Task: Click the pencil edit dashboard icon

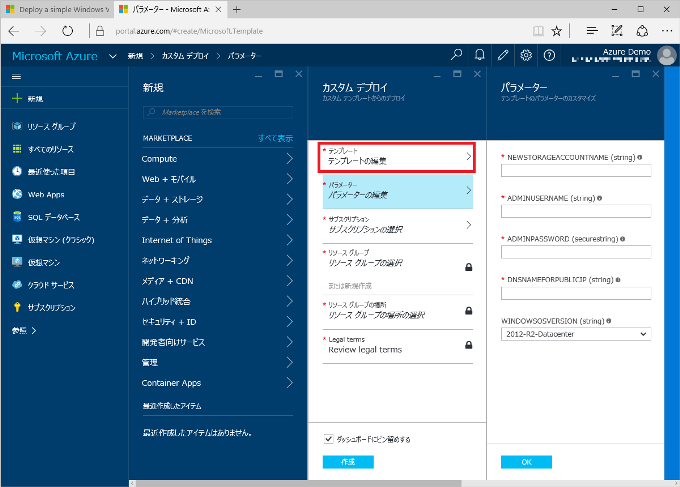Action: coord(503,55)
